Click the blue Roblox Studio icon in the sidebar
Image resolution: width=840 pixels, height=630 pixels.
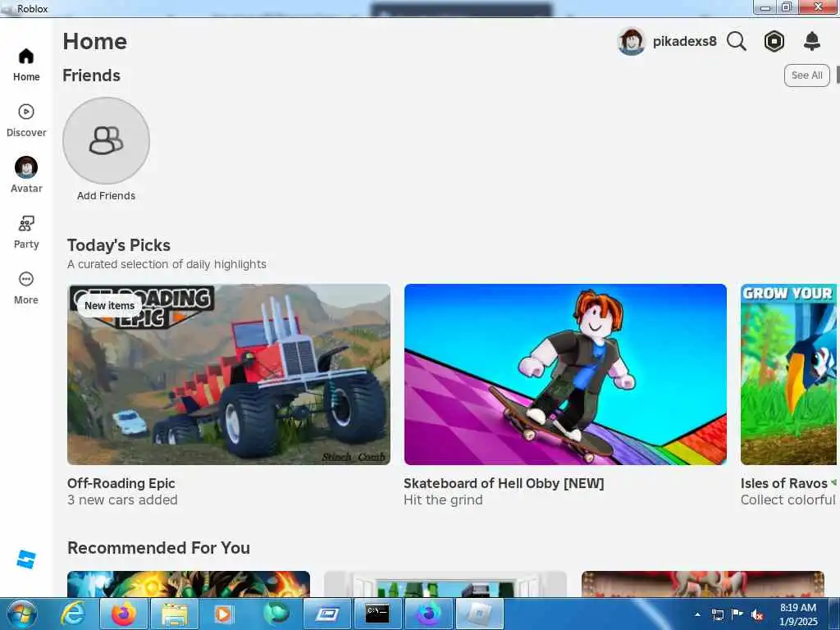point(25,559)
